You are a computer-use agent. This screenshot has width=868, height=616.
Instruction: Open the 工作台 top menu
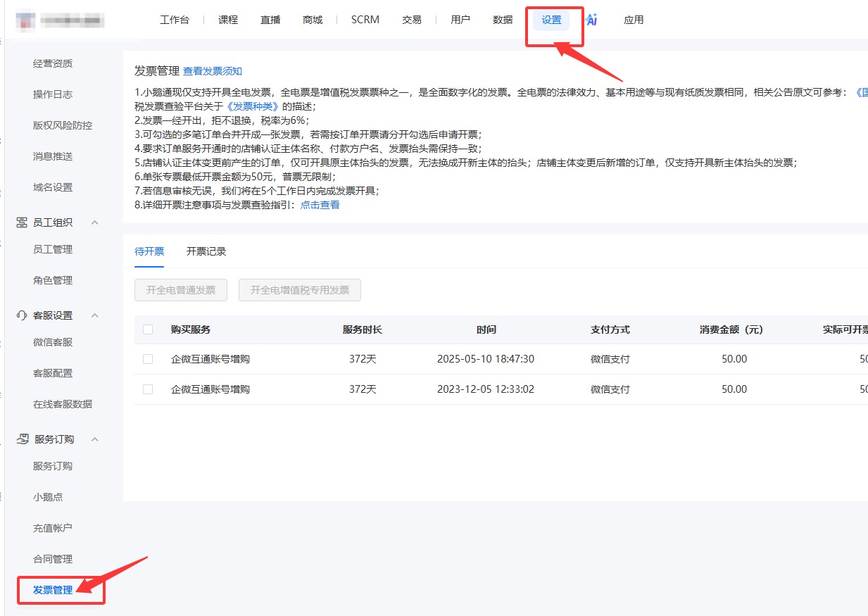(175, 20)
